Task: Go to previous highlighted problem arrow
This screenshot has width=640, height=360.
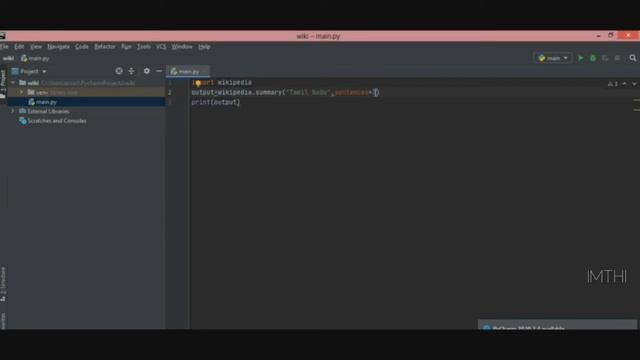Action: point(624,84)
